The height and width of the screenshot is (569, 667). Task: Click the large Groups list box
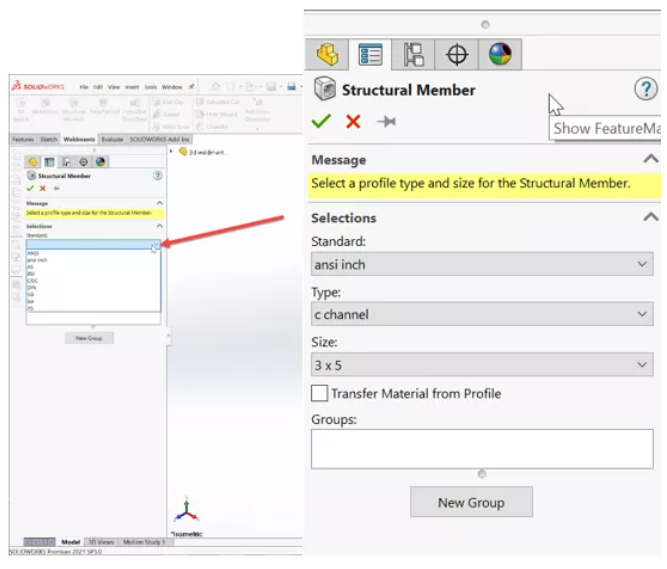[x=482, y=449]
